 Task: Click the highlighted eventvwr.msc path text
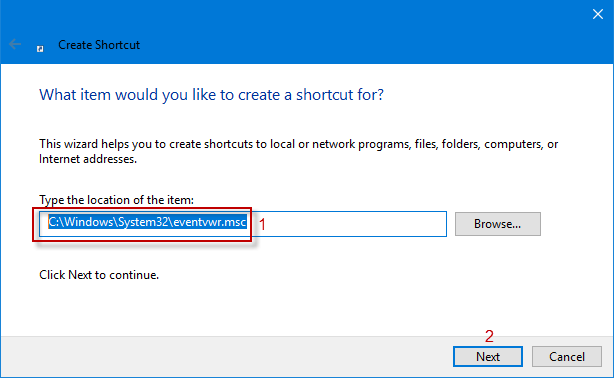pyautogui.click(x=147, y=222)
